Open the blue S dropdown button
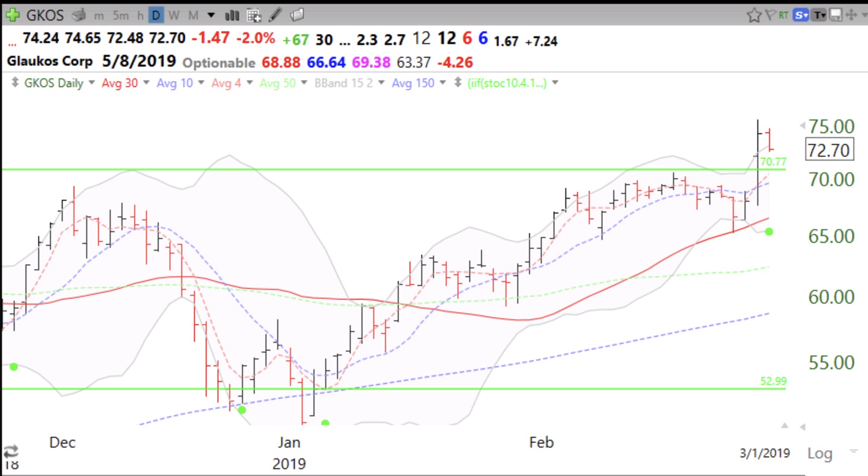This screenshot has height=476, width=868. pyautogui.click(x=801, y=15)
